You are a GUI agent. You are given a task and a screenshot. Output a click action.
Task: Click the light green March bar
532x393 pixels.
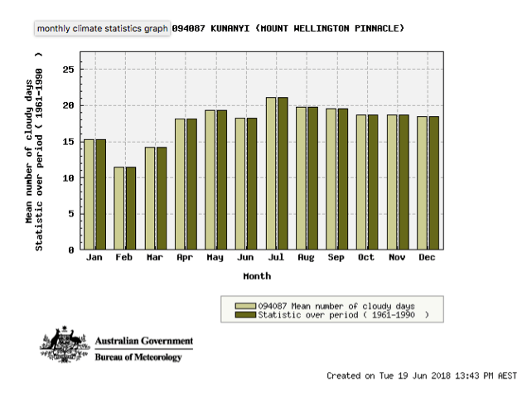tap(150, 198)
